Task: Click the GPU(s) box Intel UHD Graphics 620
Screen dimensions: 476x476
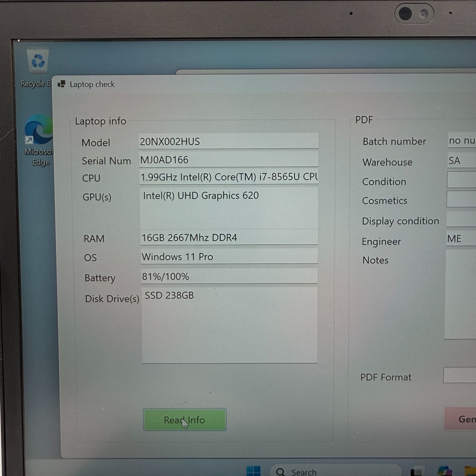Action: coord(229,208)
